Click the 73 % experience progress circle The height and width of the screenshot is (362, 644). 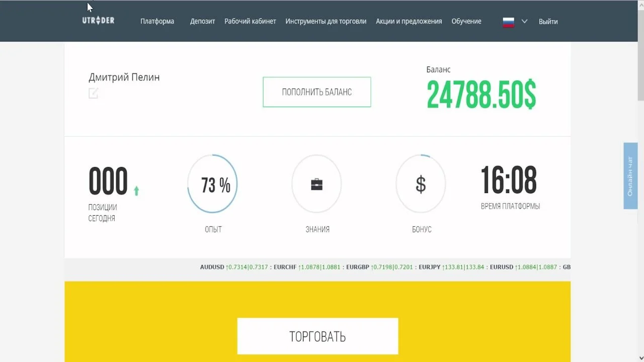click(x=212, y=184)
